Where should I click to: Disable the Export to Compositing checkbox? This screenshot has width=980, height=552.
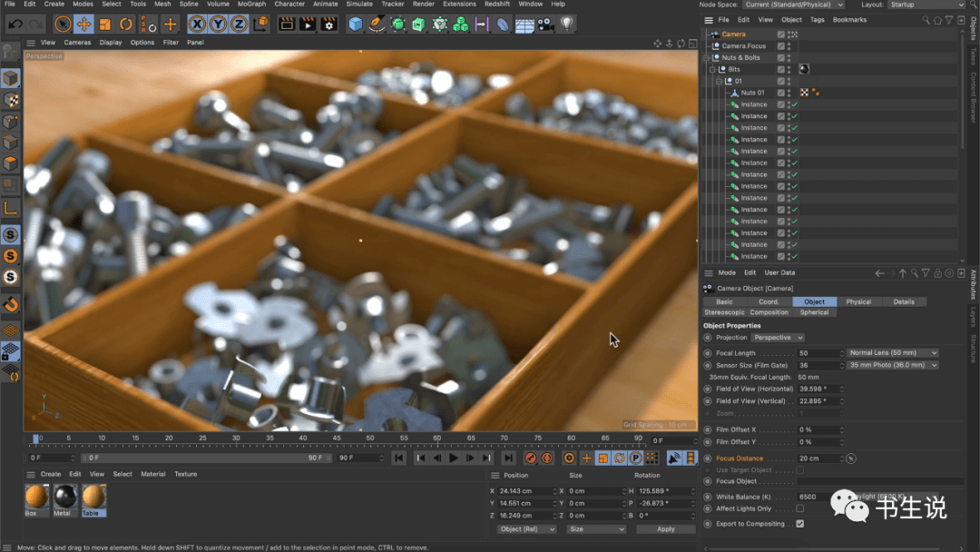tap(800, 523)
